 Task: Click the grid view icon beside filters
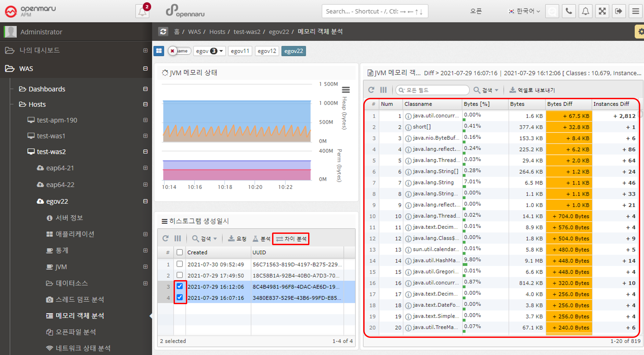(159, 51)
